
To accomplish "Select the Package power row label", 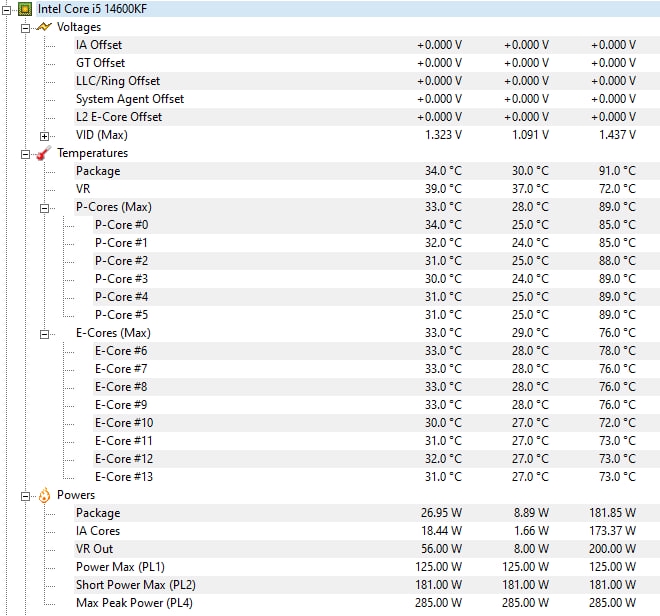I will tap(98, 513).
